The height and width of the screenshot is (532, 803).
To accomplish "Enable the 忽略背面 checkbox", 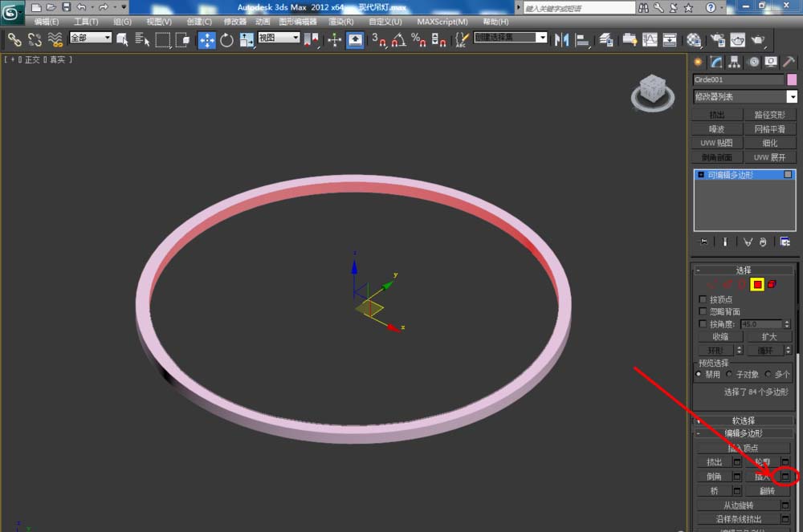I will 703,311.
